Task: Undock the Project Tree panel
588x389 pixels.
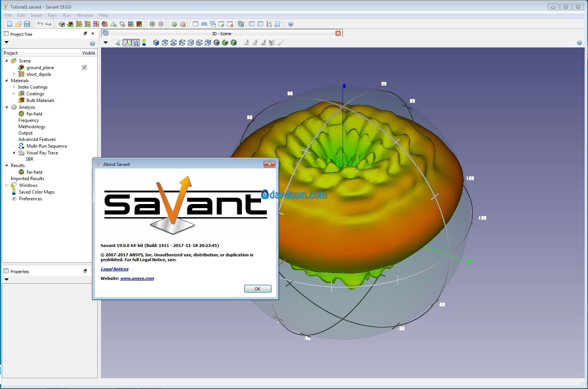Action: tap(85, 34)
